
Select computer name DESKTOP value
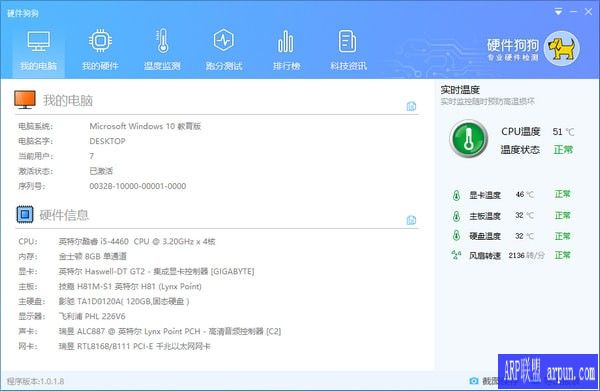pos(108,141)
